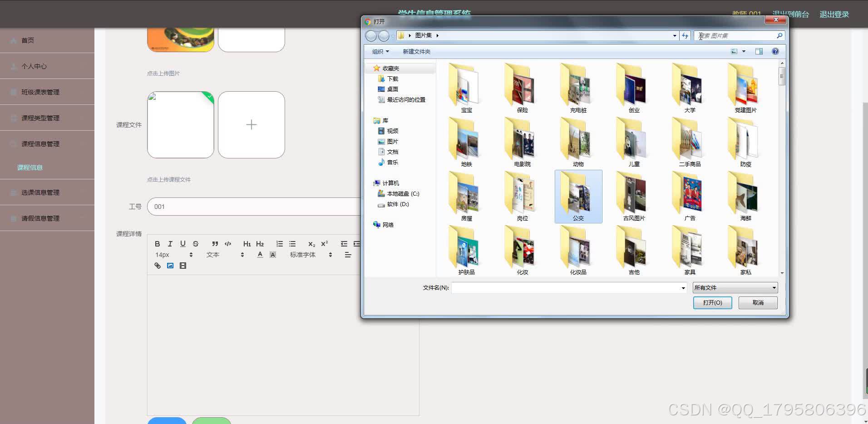Insert a hyperlink in the editor
This screenshot has height=424, width=868.
[x=158, y=266]
